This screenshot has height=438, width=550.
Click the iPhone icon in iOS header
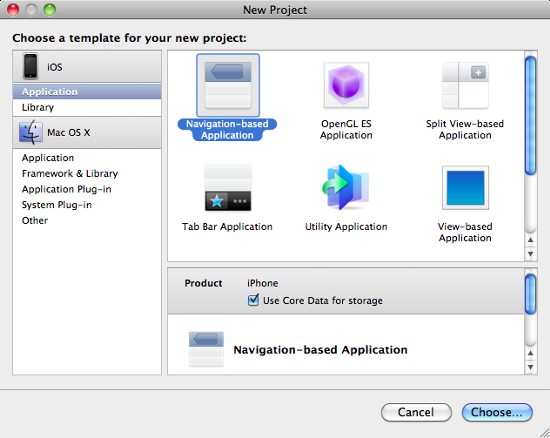31,66
